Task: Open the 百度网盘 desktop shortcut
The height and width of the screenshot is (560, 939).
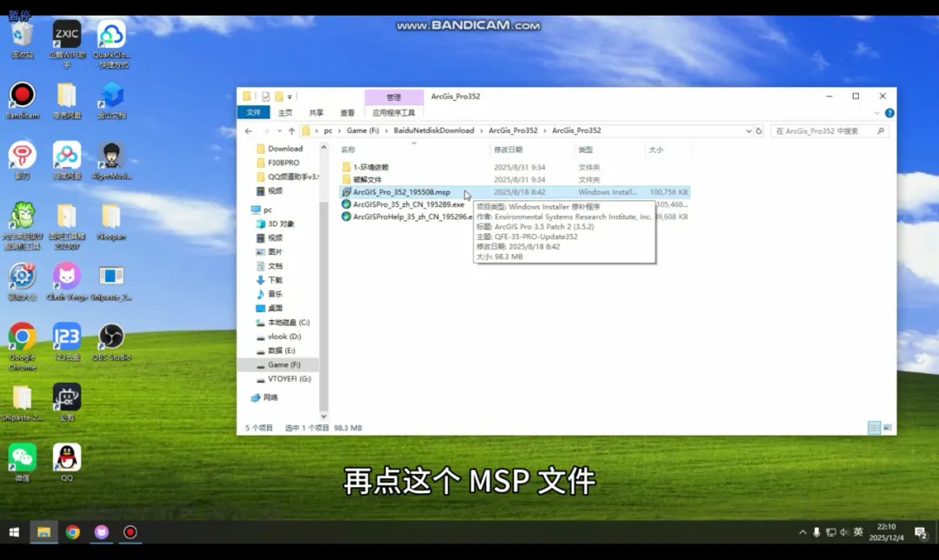Action: tap(66, 161)
